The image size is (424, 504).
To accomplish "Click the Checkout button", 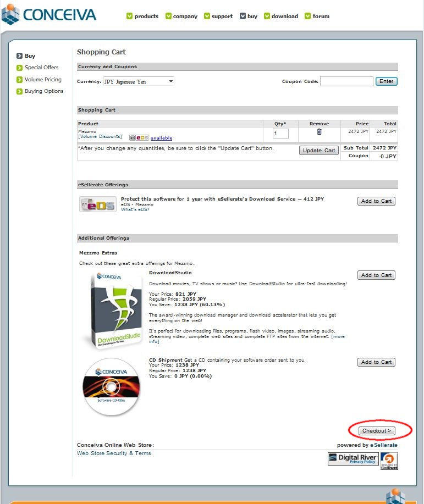I will (377, 431).
